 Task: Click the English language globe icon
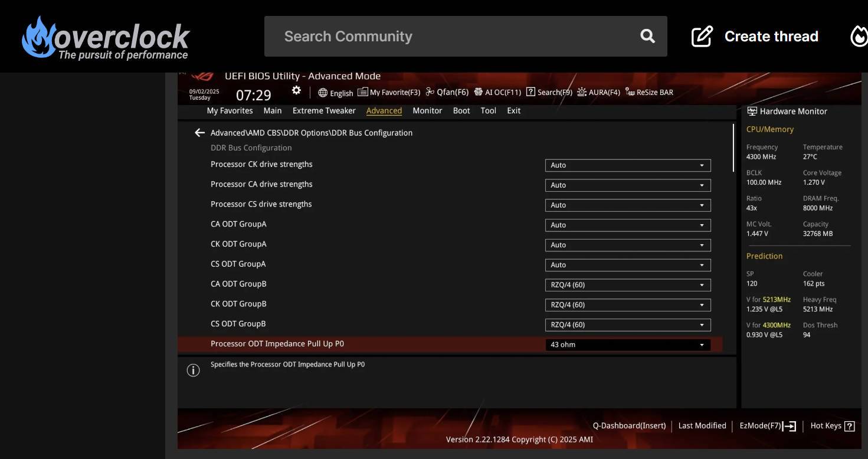pyautogui.click(x=322, y=93)
